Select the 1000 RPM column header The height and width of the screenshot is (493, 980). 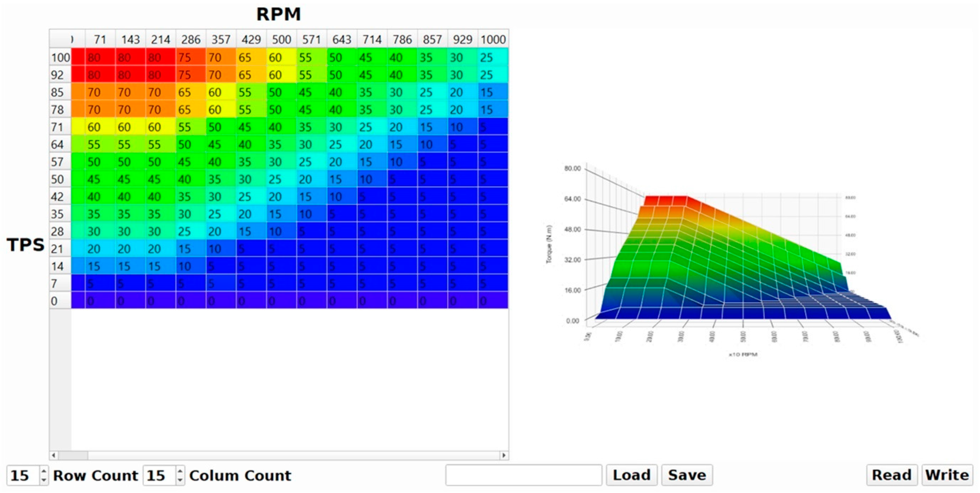(493, 39)
